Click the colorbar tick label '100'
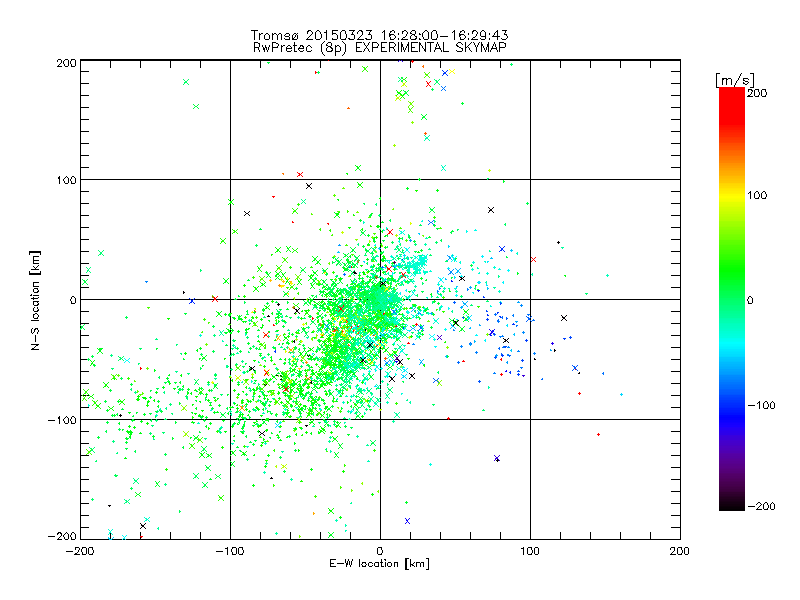This screenshot has height=600, width=800. (757, 195)
